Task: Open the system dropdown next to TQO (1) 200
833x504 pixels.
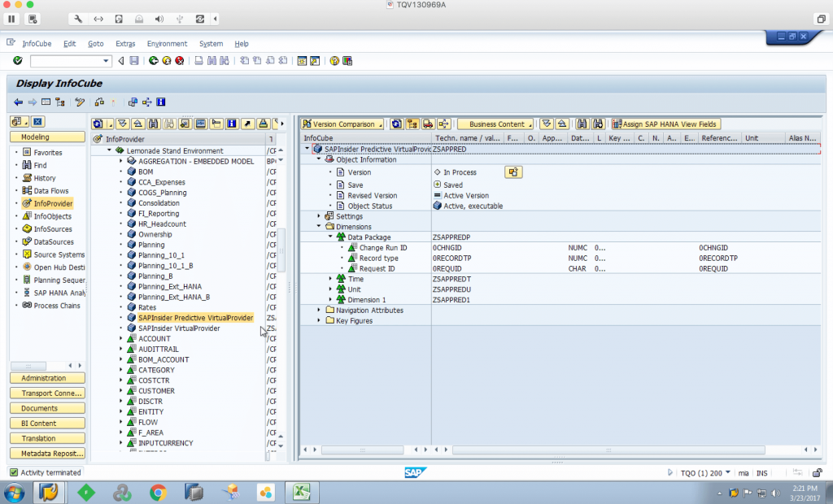Action: pyautogui.click(x=728, y=472)
